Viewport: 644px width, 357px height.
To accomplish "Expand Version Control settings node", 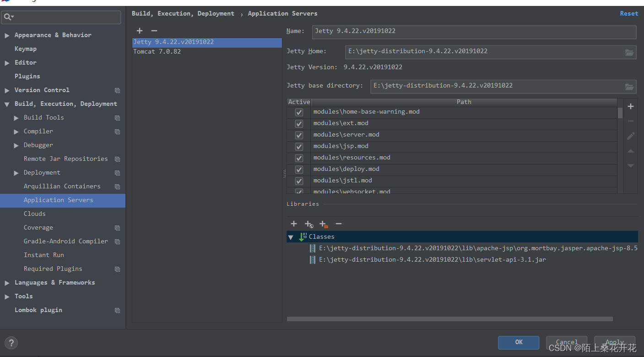I will tap(7, 90).
